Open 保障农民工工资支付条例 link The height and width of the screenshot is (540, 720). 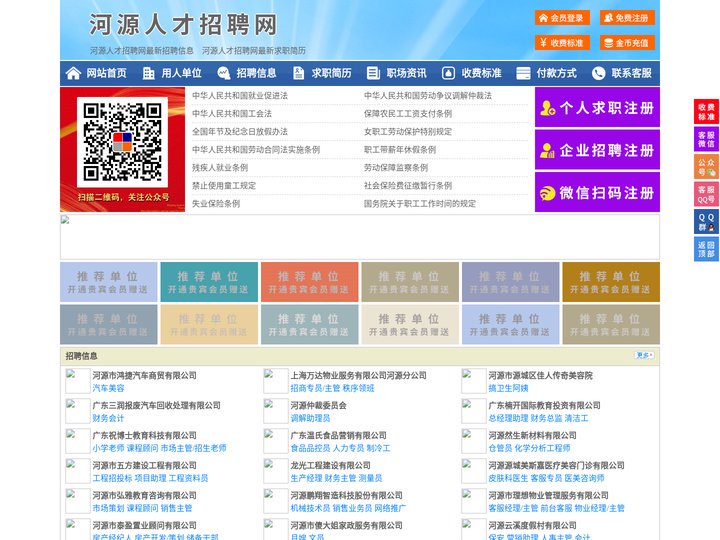[x=408, y=113]
